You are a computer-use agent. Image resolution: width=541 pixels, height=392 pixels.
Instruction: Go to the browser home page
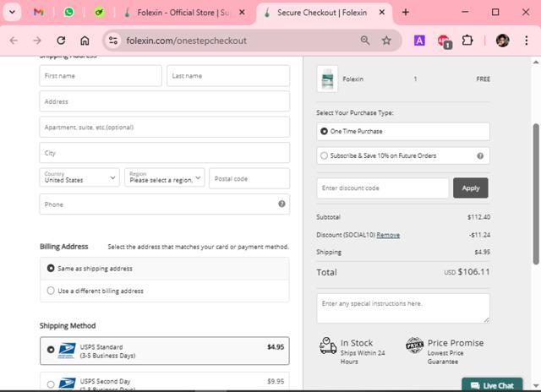pyautogui.click(x=85, y=41)
